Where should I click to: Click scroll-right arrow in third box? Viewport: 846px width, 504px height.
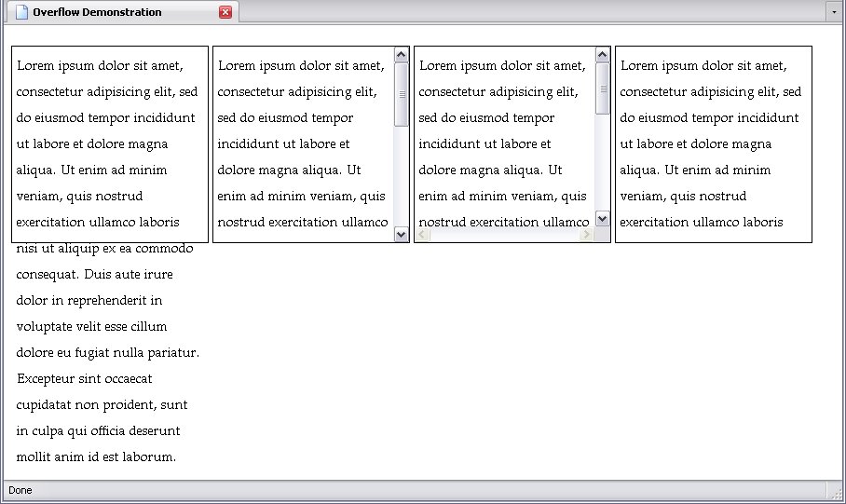pos(586,234)
